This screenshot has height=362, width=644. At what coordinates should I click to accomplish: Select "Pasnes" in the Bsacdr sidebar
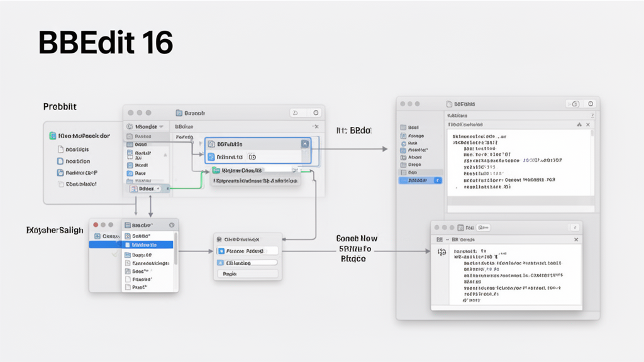tap(147, 136)
